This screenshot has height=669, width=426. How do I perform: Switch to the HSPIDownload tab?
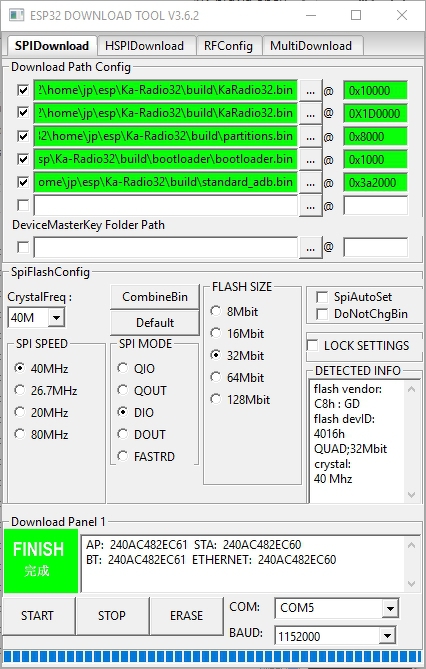pyautogui.click(x=145, y=46)
